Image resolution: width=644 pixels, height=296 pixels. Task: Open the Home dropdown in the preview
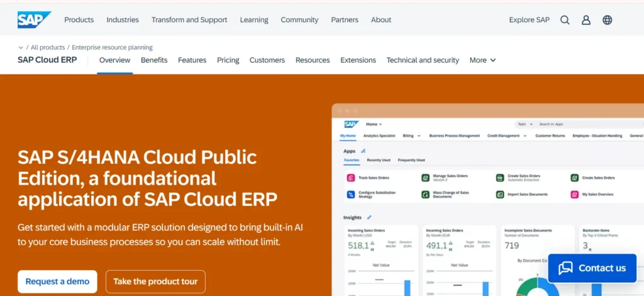coord(374,124)
